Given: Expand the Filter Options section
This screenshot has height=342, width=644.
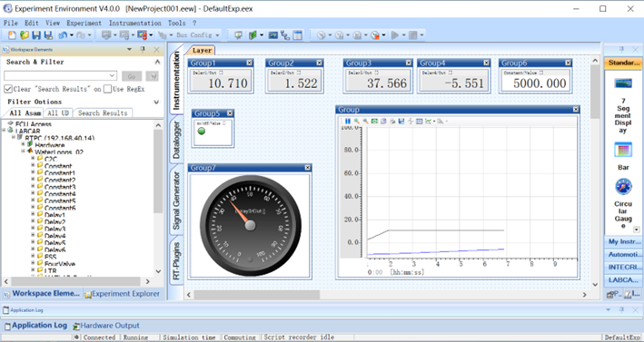Looking at the screenshot, I should coord(156,102).
